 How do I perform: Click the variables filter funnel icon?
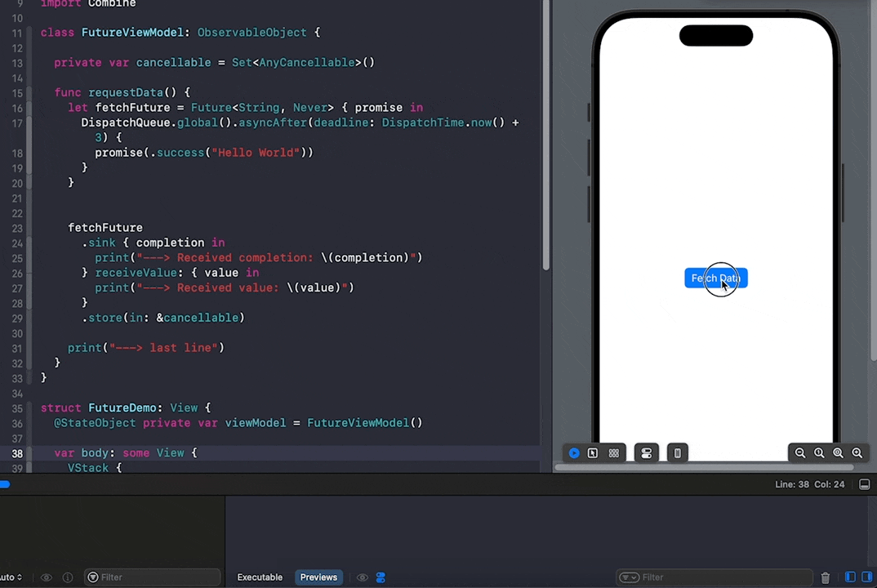click(93, 577)
